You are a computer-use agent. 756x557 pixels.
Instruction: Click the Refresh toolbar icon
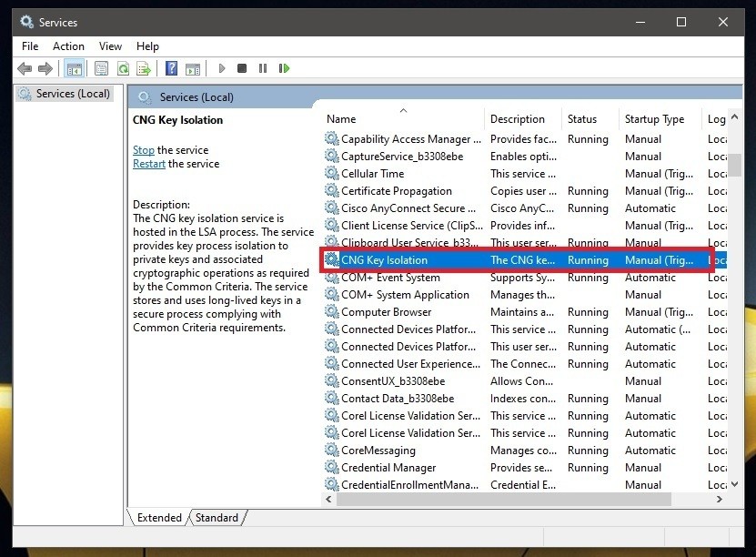point(123,68)
